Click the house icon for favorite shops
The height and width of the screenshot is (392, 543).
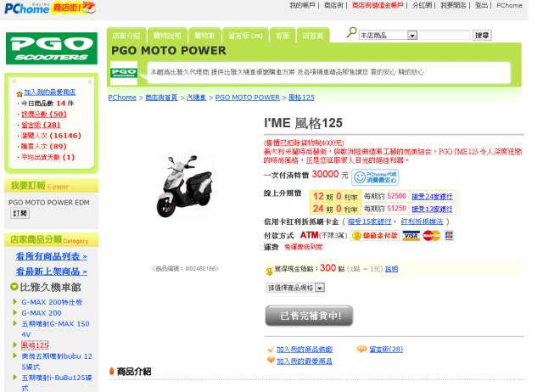point(20,93)
